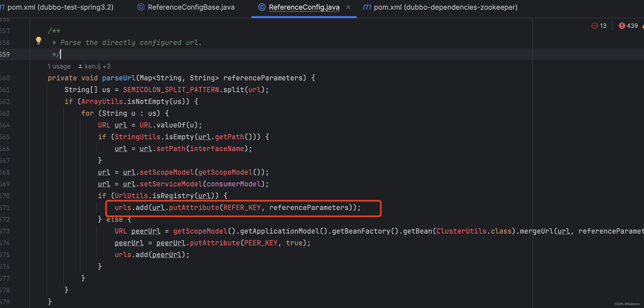Click ArrayUtils in the isNotEmpty check
Viewport: 644px width, 308px height.
(x=102, y=102)
